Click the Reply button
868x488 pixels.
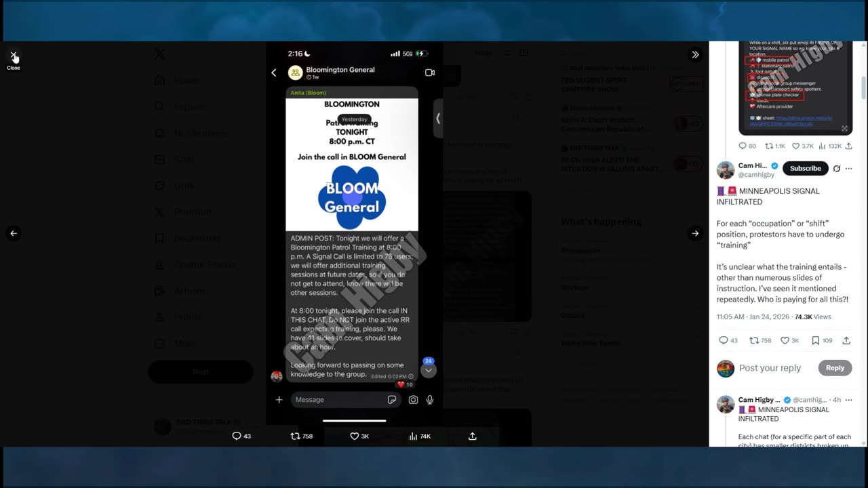(835, 368)
